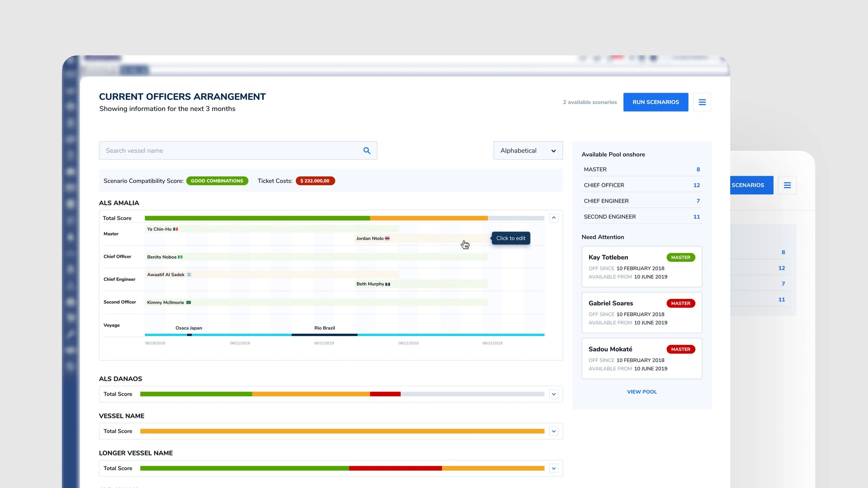
Task: Collapse the ALS AMALIA vessel panel
Action: tap(554, 218)
